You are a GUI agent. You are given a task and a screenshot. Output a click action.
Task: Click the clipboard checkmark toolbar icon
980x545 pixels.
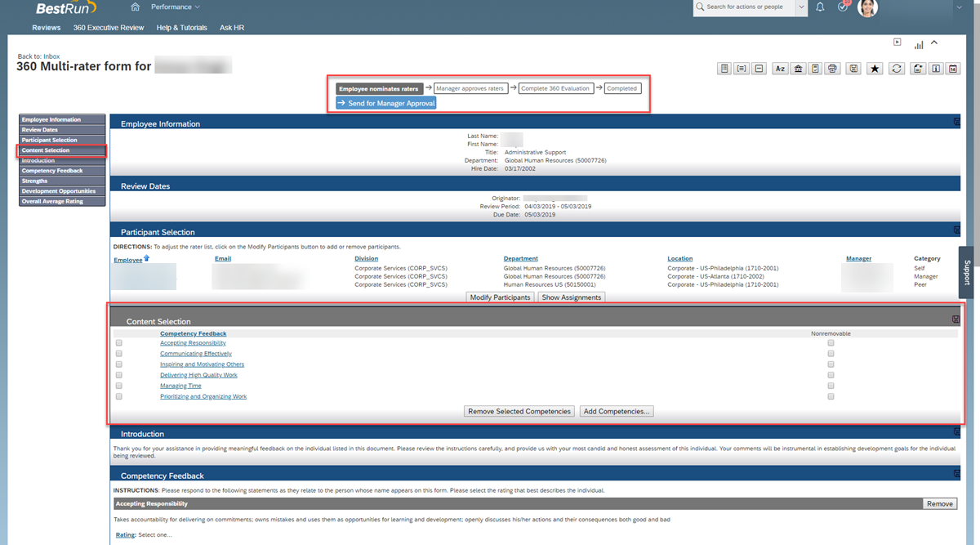[815, 69]
